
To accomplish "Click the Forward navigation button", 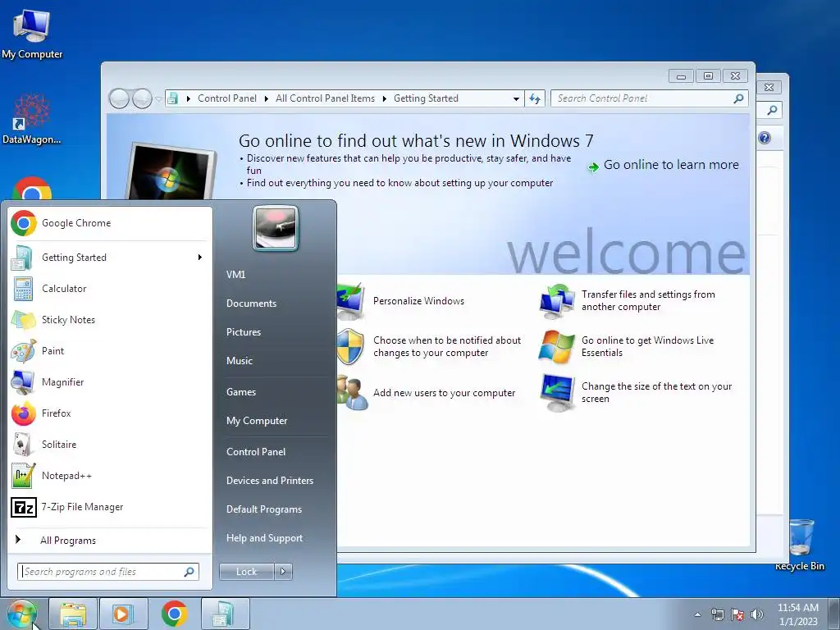I will pyautogui.click(x=142, y=98).
